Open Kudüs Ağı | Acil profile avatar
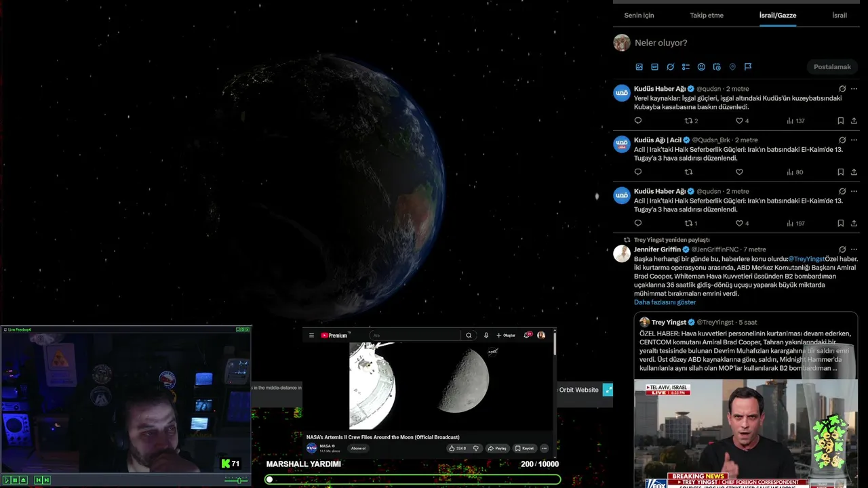Viewport: 868px width, 488px height. (622, 144)
